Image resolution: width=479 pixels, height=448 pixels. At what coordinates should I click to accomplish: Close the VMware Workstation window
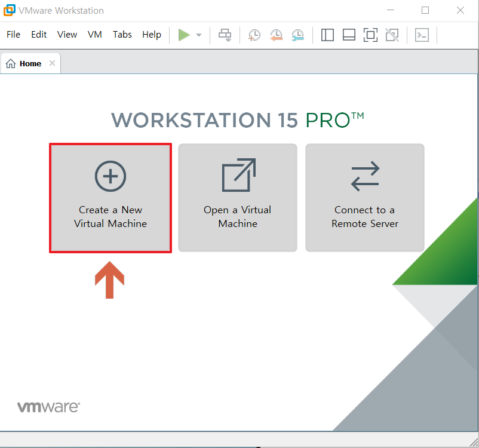click(x=460, y=10)
